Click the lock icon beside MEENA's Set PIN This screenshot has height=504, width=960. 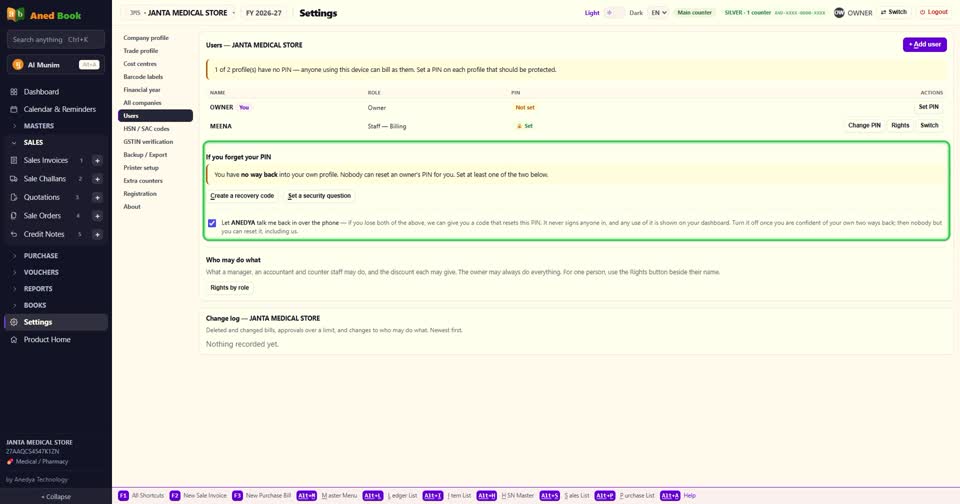519,126
